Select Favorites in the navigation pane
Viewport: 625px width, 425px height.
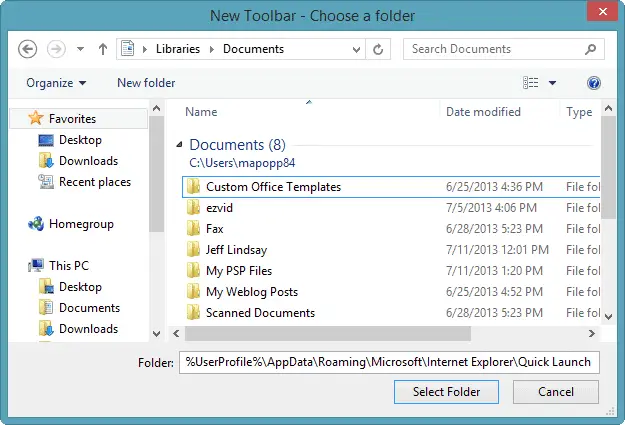coord(79,118)
